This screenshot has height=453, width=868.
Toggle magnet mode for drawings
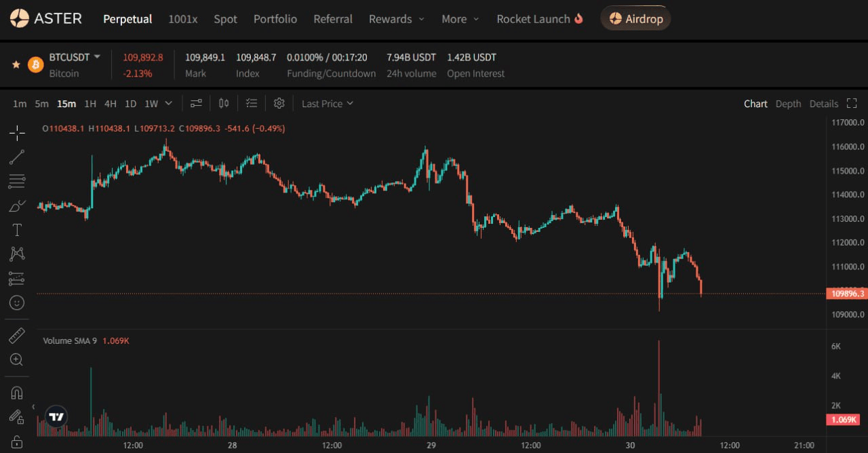[17, 393]
